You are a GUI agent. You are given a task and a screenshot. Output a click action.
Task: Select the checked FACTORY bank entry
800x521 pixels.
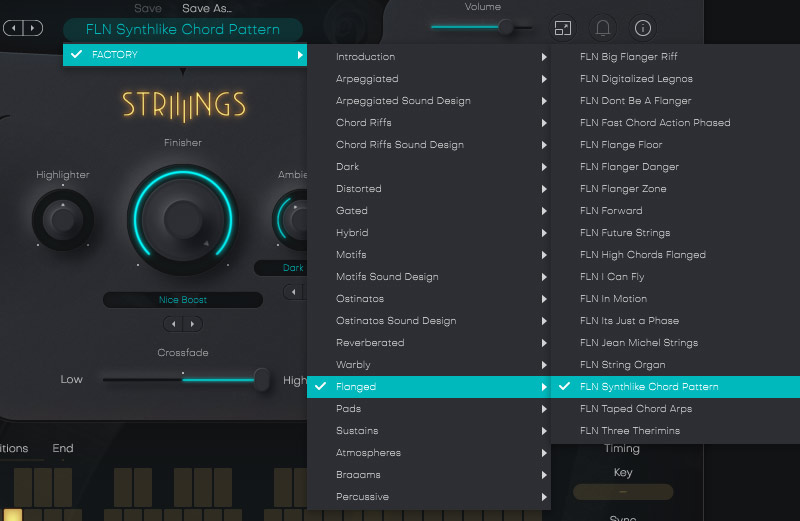pyautogui.click(x=185, y=55)
